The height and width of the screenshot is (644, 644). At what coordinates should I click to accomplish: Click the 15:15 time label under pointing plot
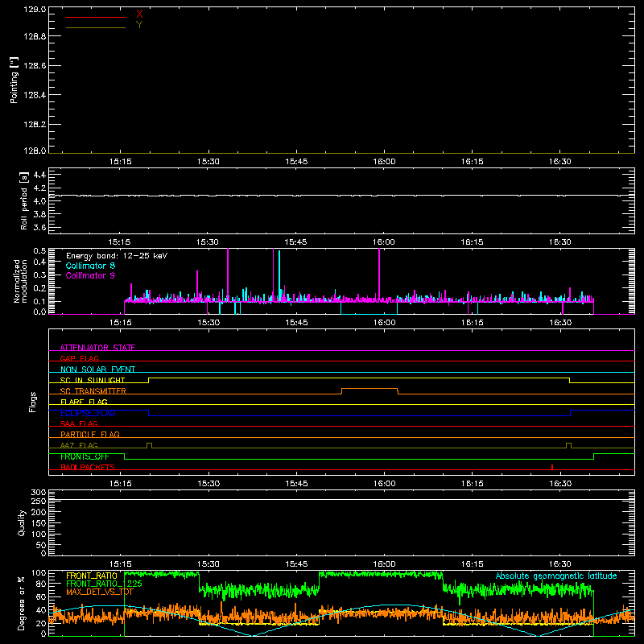tap(120, 162)
